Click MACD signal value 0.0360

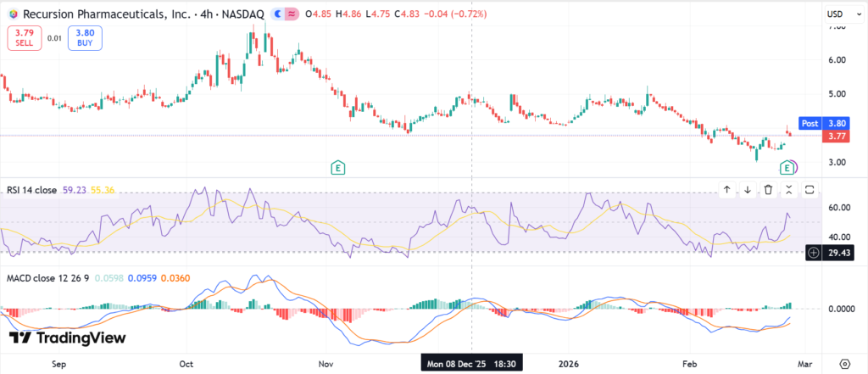[175, 277]
